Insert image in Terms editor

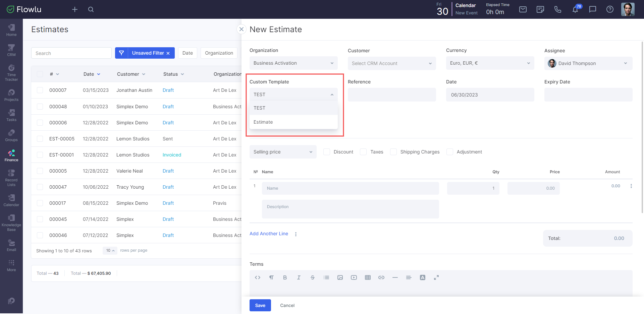340,277
